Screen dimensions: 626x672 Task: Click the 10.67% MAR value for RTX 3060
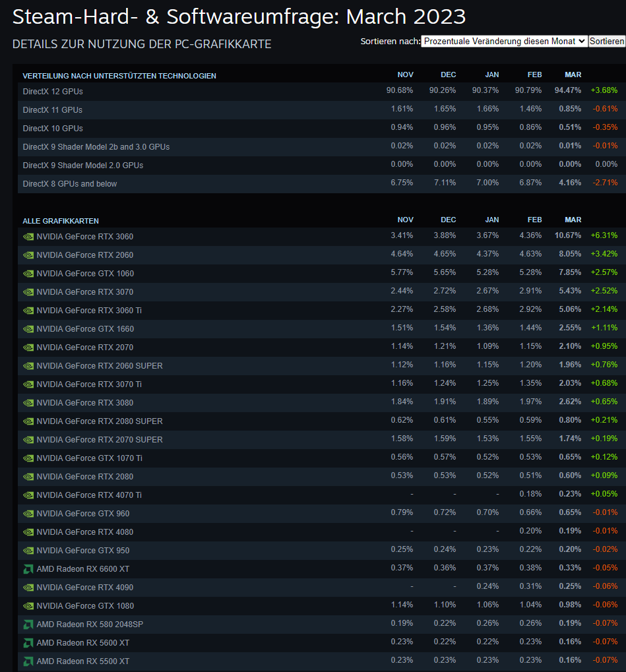(x=568, y=235)
